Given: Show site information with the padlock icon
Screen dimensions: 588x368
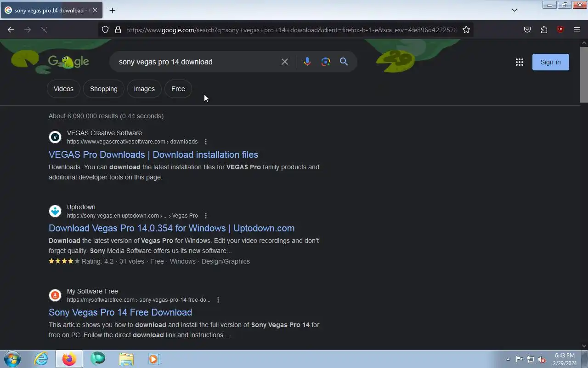Looking at the screenshot, I should coord(118,29).
